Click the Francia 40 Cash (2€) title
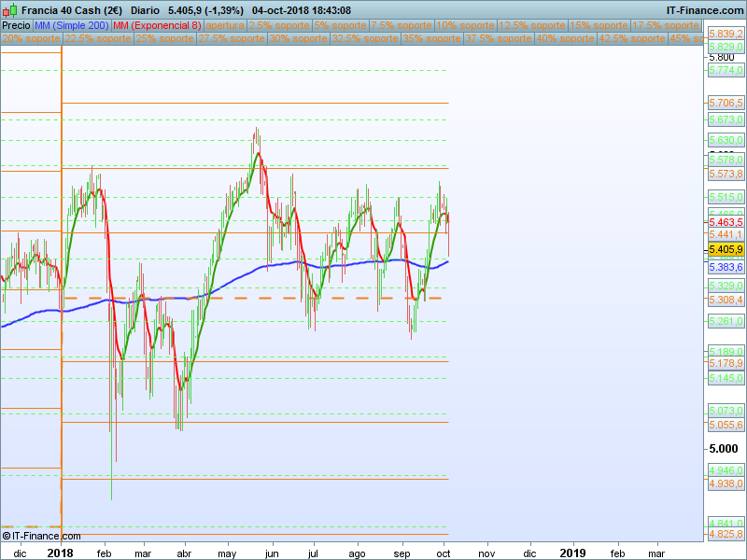 tap(72, 10)
